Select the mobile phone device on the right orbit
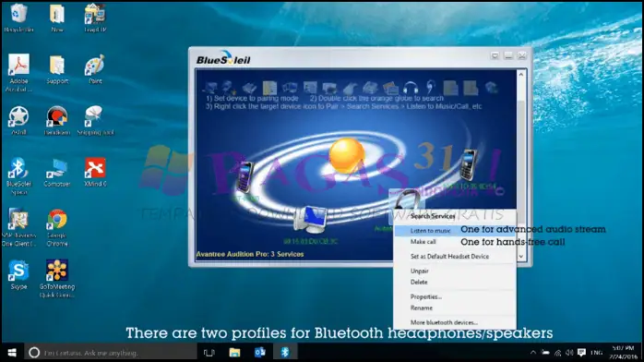 click(468, 164)
